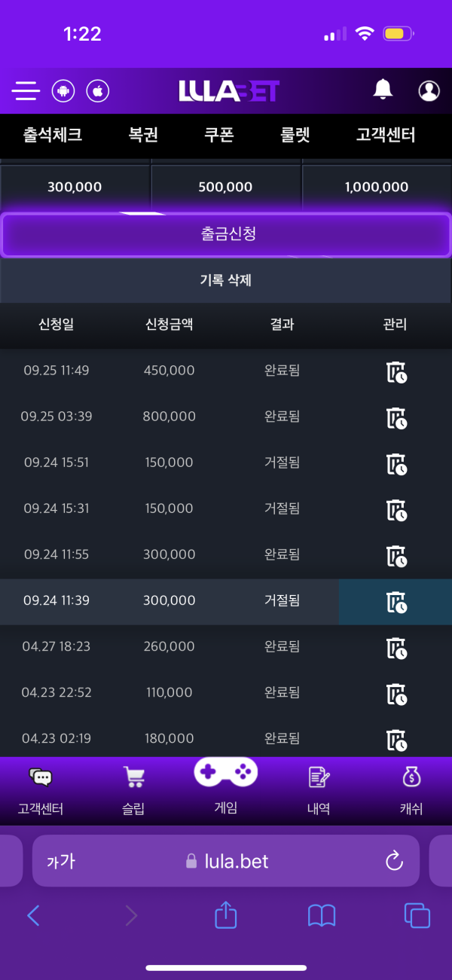The width and height of the screenshot is (452, 980).
Task: Open the 캐쉬 money bag icon
Action: click(x=411, y=777)
